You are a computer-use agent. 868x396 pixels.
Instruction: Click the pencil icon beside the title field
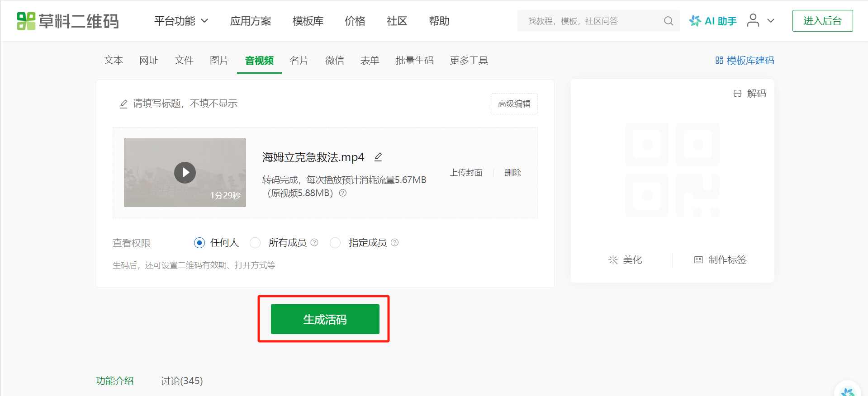click(x=123, y=104)
